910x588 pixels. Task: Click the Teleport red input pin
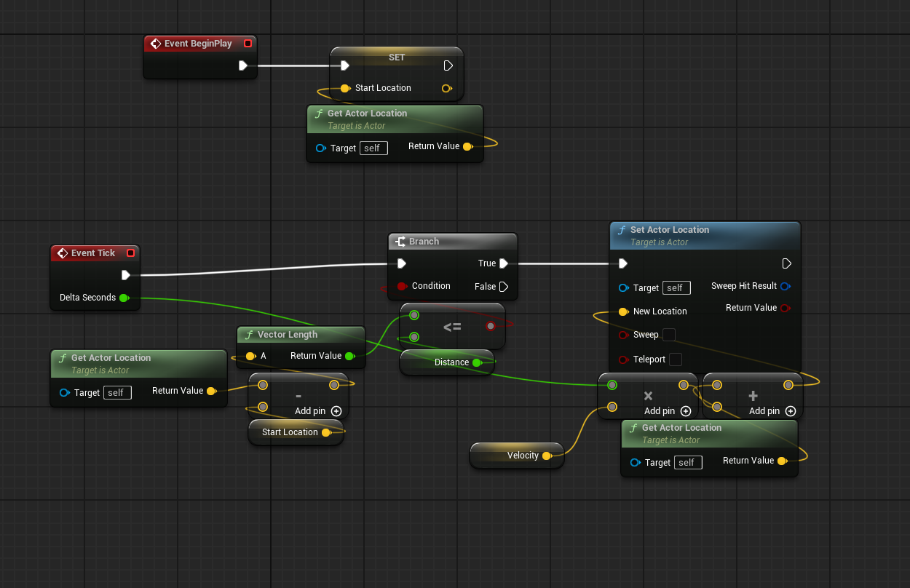pos(623,359)
